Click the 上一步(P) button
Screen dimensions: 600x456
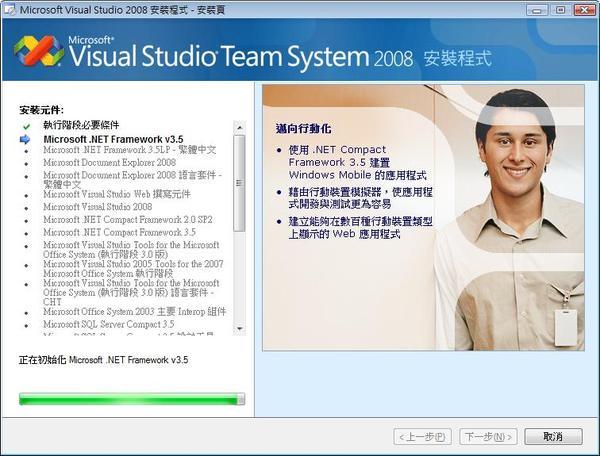[x=422, y=436]
